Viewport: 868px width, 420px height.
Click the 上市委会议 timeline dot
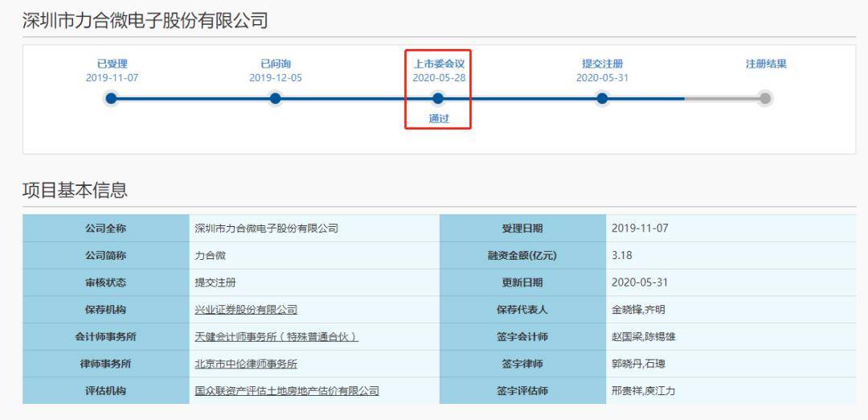point(439,99)
